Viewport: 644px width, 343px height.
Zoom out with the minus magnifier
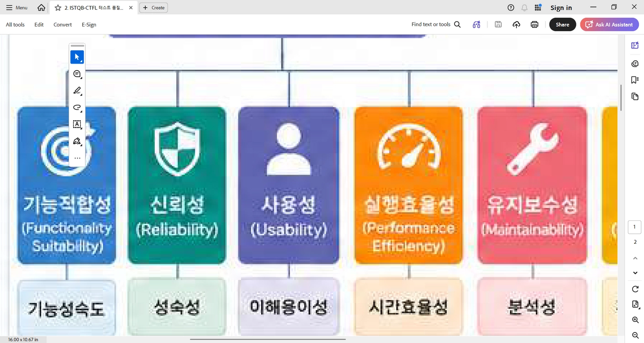[x=635, y=336]
